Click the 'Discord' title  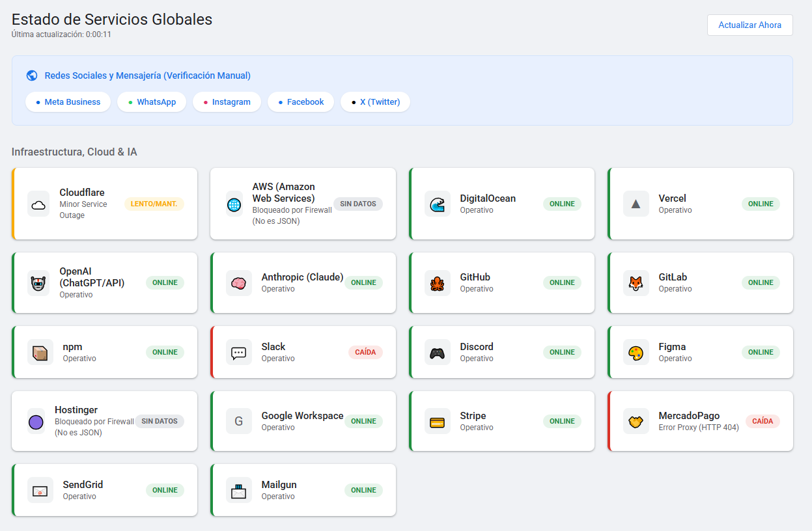coord(477,347)
